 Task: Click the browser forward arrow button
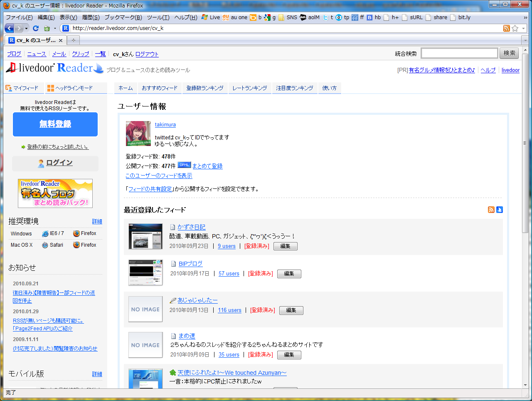coord(19,28)
